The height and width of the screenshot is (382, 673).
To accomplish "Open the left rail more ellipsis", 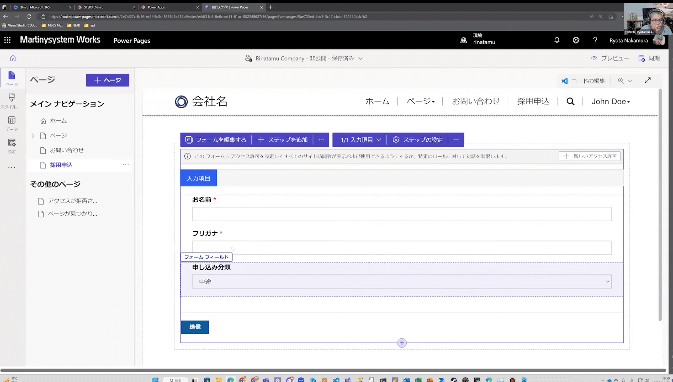I will click(x=12, y=167).
